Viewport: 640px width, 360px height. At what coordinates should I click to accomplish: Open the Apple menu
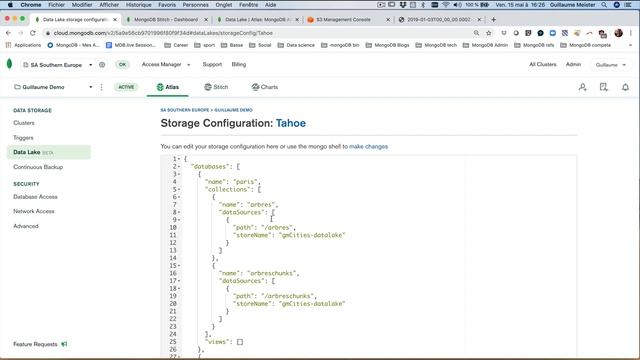[x=10, y=5]
